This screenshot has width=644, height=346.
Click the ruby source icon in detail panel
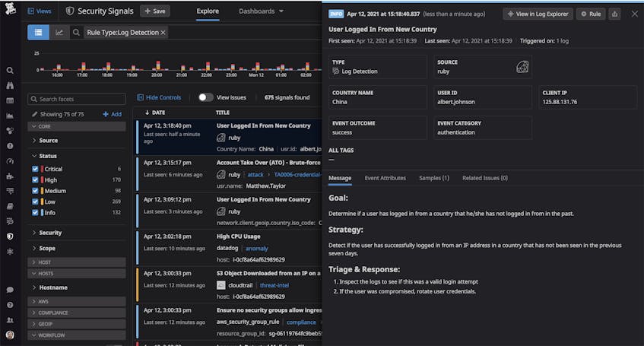tap(522, 67)
